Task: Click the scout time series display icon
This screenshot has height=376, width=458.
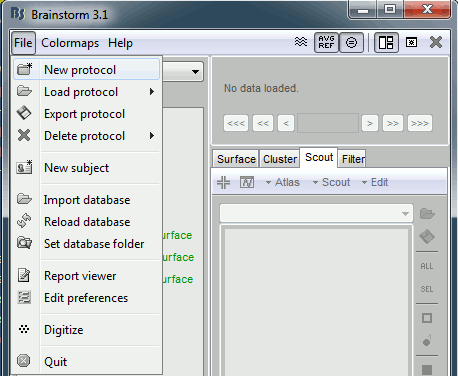Action: pyautogui.click(x=247, y=182)
